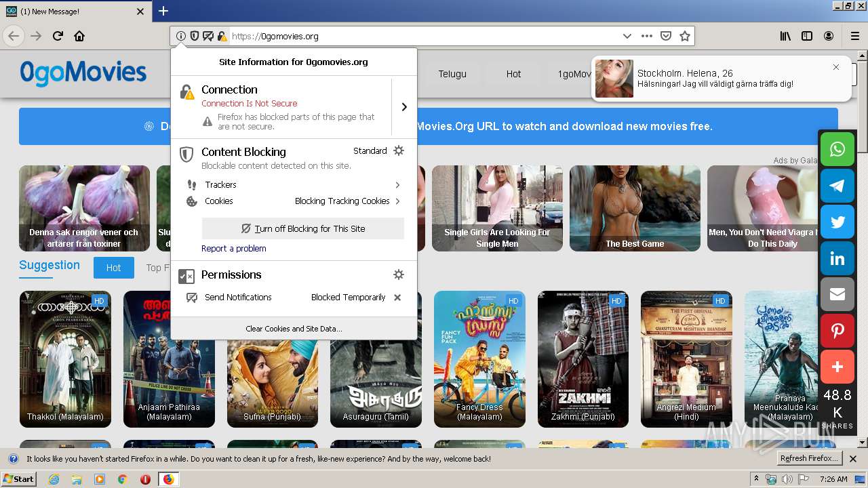Click the address bar URL field
This screenshot has width=868, height=488.
tap(424, 36)
